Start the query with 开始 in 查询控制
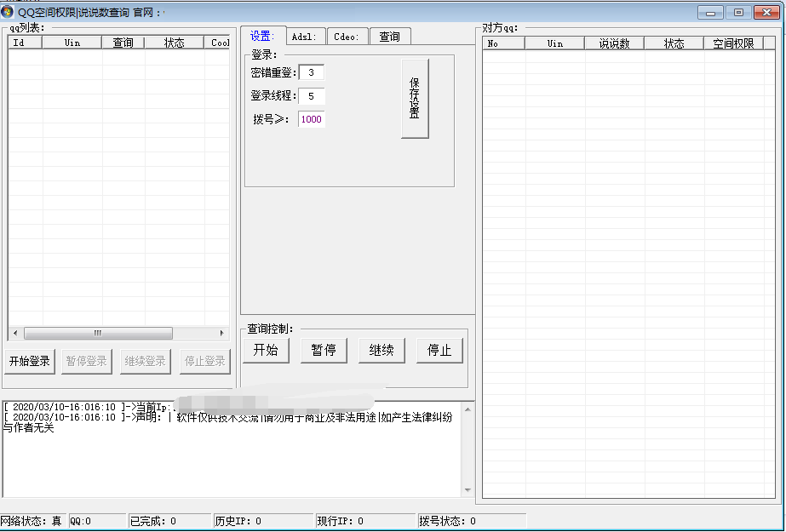Image resolution: width=786 pixels, height=532 pixels. tap(267, 350)
